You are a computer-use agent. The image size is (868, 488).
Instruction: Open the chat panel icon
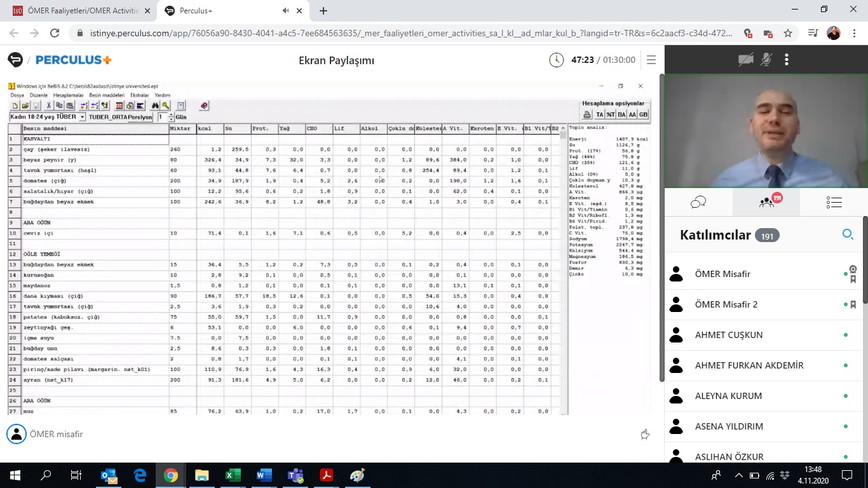[x=698, y=202]
